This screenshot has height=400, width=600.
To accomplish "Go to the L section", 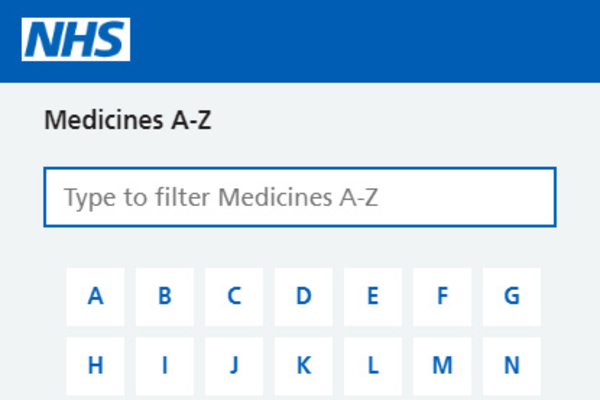I will 372,366.
